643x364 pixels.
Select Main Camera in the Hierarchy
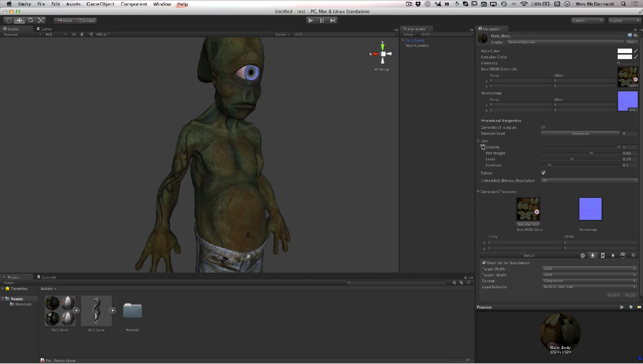(x=417, y=46)
